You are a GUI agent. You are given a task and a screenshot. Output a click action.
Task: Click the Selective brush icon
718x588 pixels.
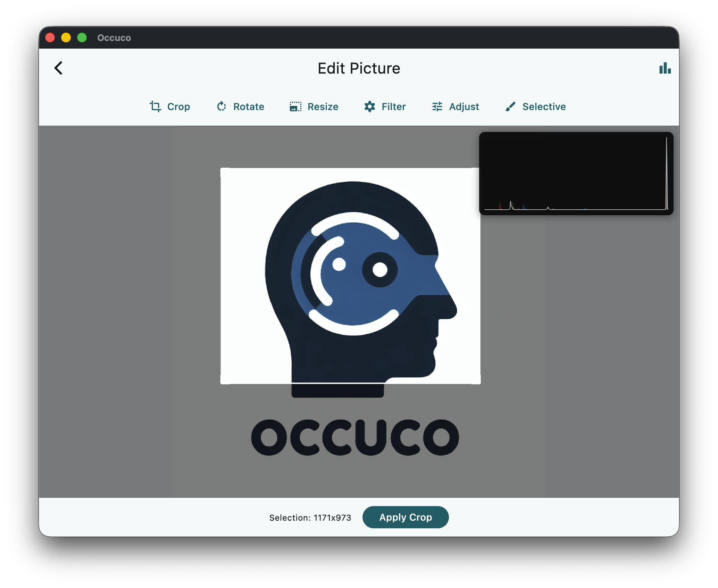click(x=510, y=107)
